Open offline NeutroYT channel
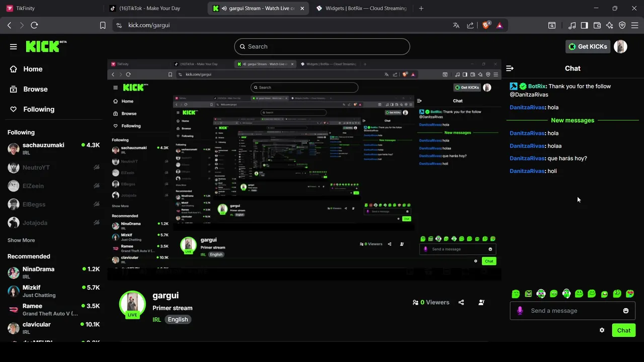The width and height of the screenshot is (644, 362). click(x=53, y=167)
